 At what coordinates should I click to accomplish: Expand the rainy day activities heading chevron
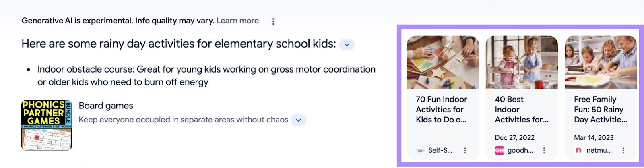[x=347, y=44]
